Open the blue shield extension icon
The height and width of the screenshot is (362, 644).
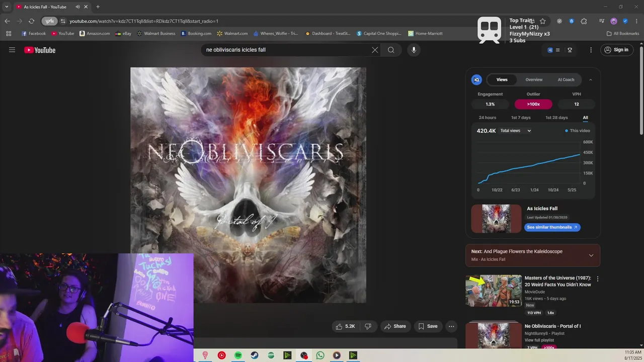(625, 21)
